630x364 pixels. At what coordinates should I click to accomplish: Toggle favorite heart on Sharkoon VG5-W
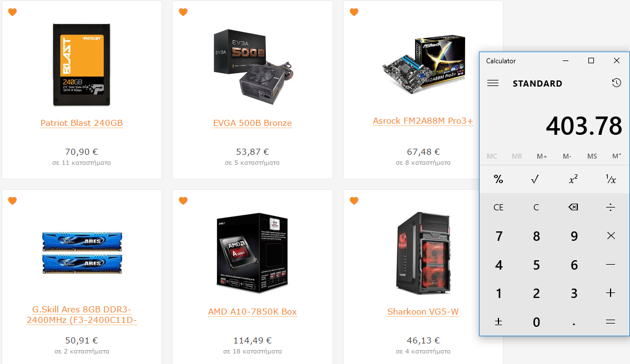354,200
